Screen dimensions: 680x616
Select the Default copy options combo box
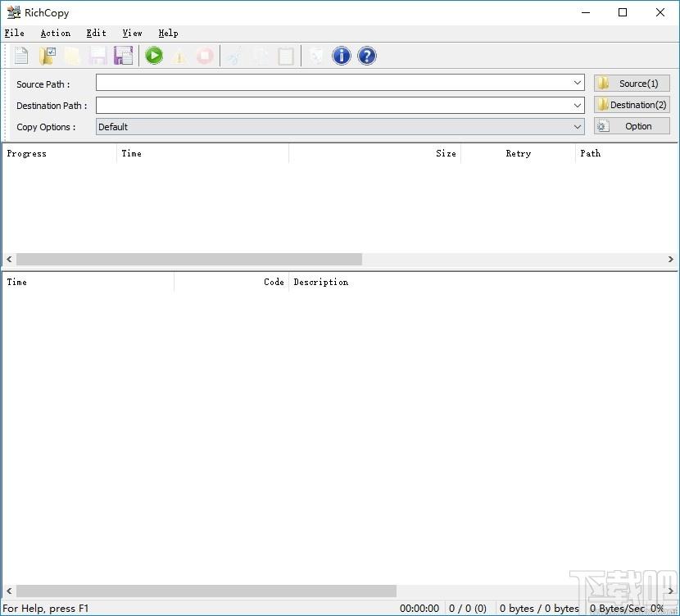[x=340, y=127]
